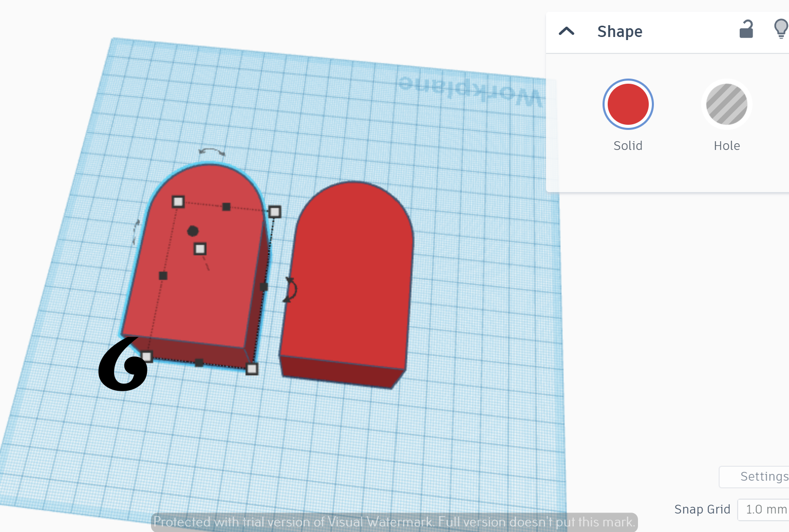Toggle Hole mode for the selected shape
Viewport: 789px width, 532px height.
[726, 104]
